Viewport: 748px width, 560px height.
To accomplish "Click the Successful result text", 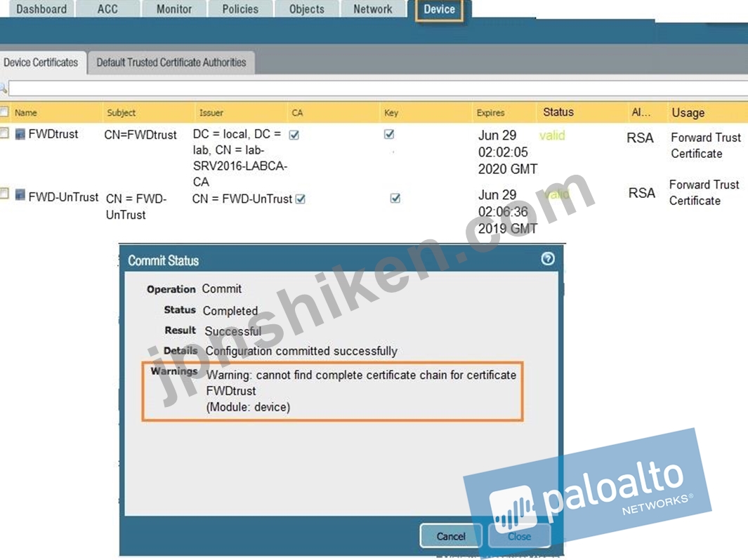I will click(x=232, y=331).
